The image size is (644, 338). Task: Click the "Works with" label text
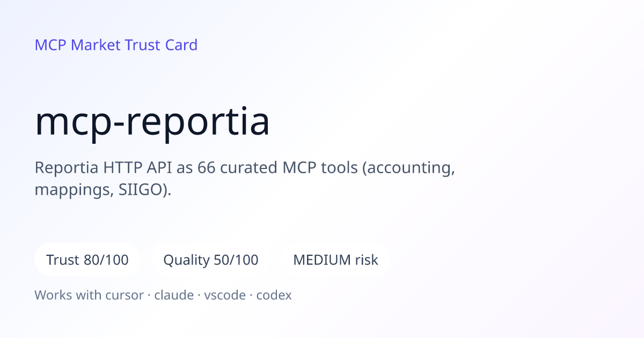click(71, 295)
